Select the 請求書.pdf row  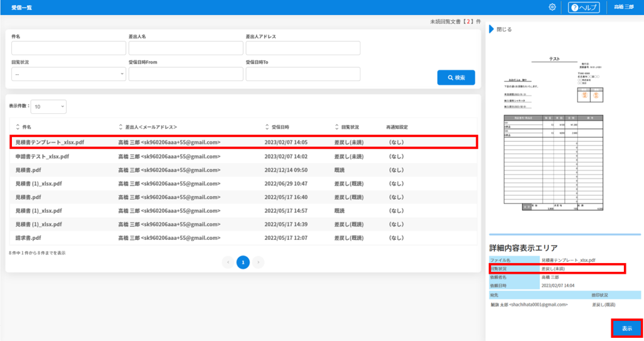(x=243, y=238)
